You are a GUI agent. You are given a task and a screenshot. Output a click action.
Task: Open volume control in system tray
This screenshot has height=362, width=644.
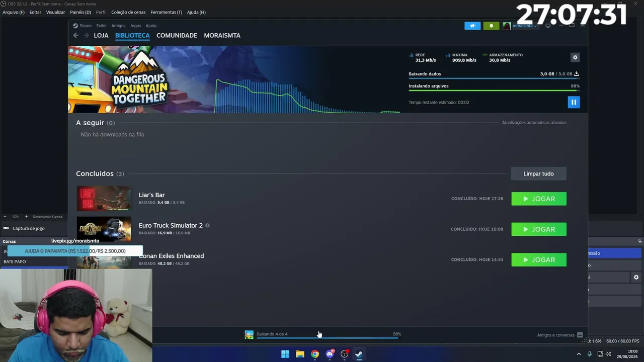[609, 354]
